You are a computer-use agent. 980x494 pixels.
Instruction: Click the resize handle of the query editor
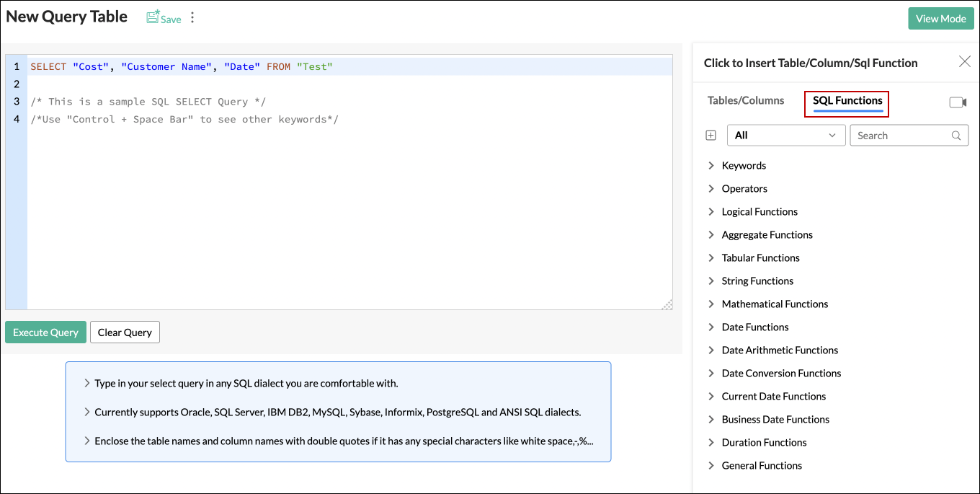coord(667,303)
